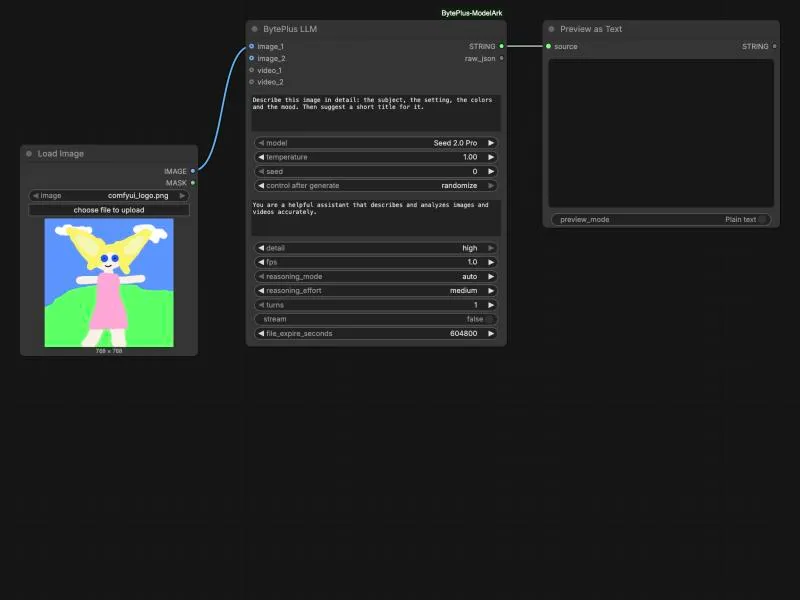Decrease file_expire_seconds with left arrow
The width and height of the screenshot is (800, 600).
(x=261, y=334)
